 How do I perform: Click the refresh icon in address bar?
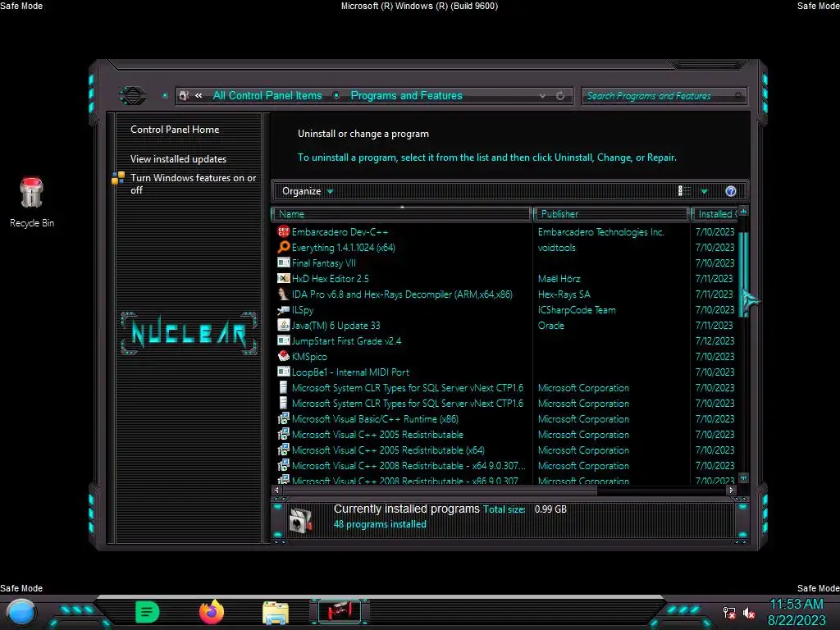[560, 95]
